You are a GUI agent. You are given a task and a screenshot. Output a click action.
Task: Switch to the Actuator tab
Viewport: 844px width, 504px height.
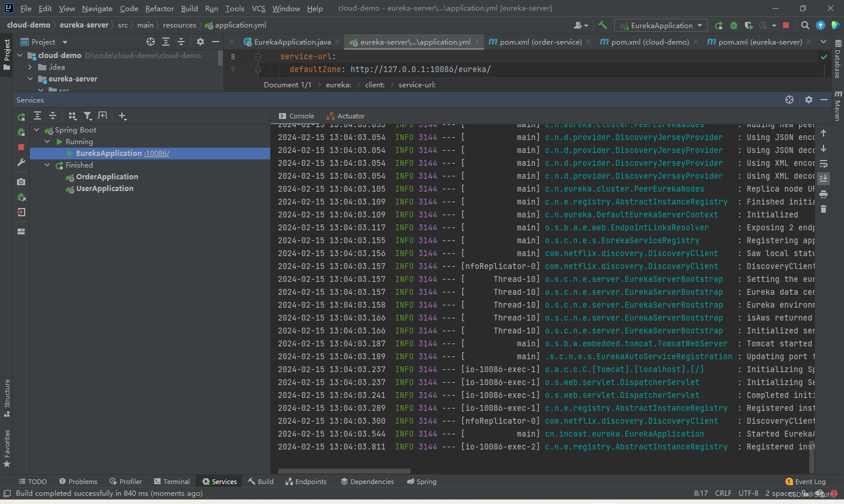tap(346, 116)
